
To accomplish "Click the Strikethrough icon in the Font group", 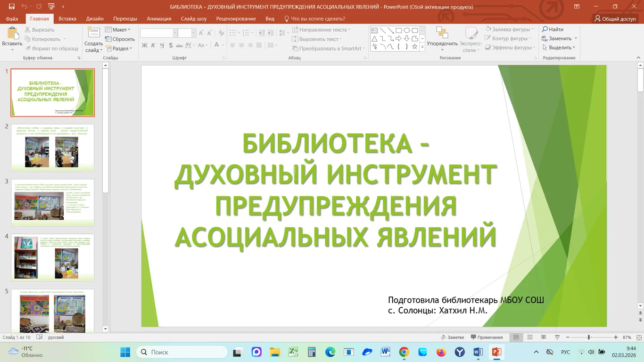I will point(179,45).
